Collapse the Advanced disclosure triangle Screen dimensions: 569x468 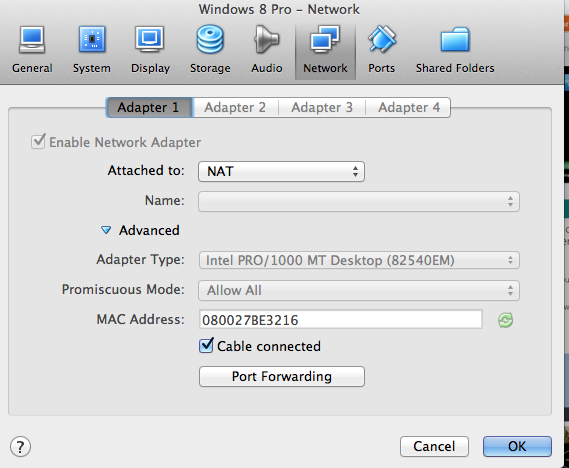(x=106, y=230)
